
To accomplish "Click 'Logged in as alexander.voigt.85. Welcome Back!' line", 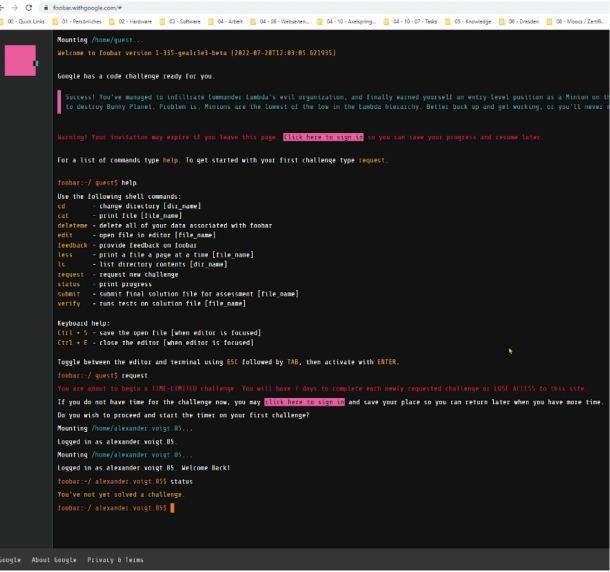I will coord(144,468).
